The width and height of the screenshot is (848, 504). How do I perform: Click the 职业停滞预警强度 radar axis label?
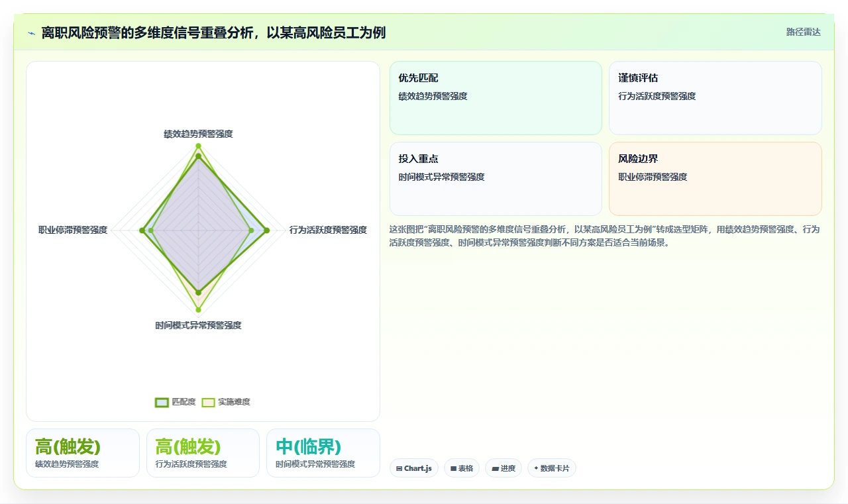tap(73, 230)
